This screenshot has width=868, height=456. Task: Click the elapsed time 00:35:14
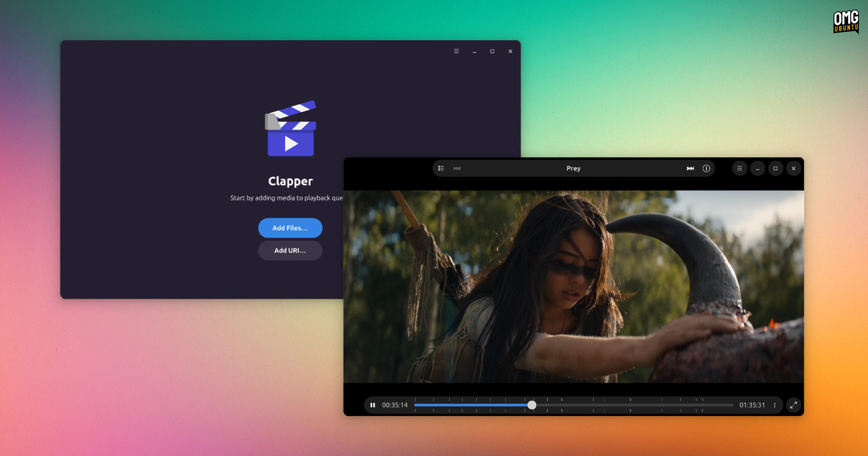(x=395, y=405)
